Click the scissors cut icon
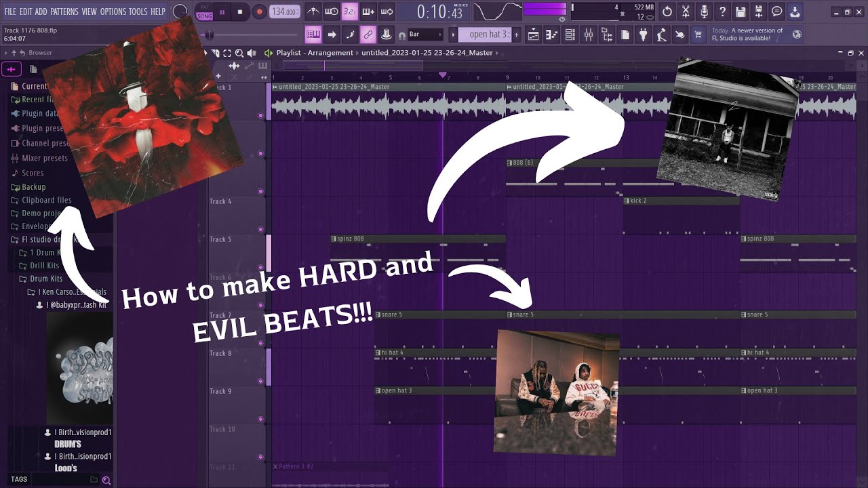This screenshot has height=488, width=868. [686, 12]
